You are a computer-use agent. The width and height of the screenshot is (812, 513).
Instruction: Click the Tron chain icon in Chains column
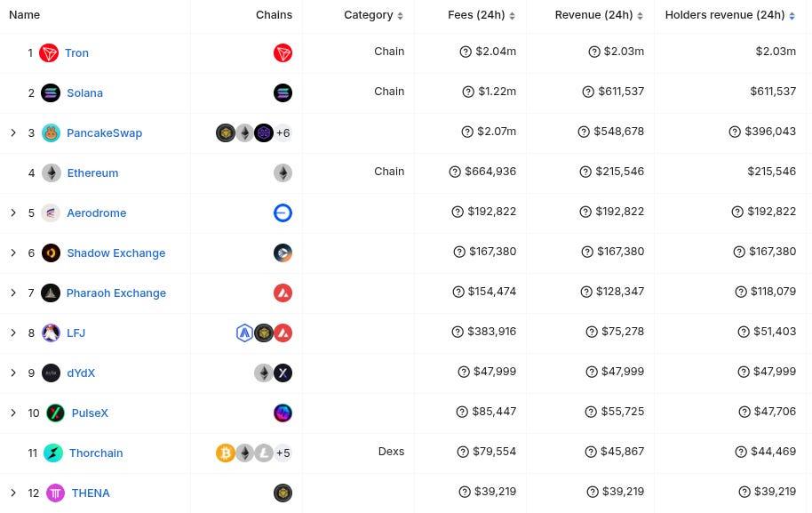coord(283,52)
